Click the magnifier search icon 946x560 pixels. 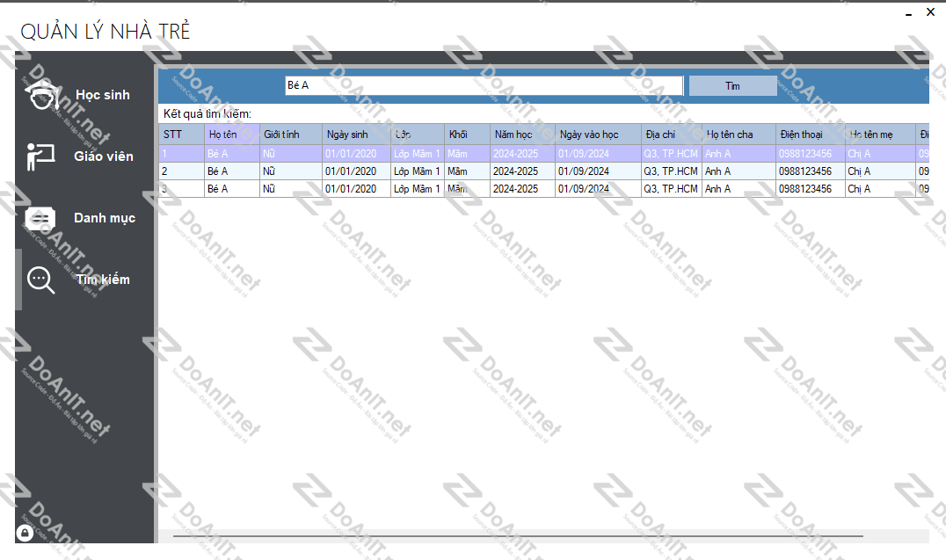point(41,280)
